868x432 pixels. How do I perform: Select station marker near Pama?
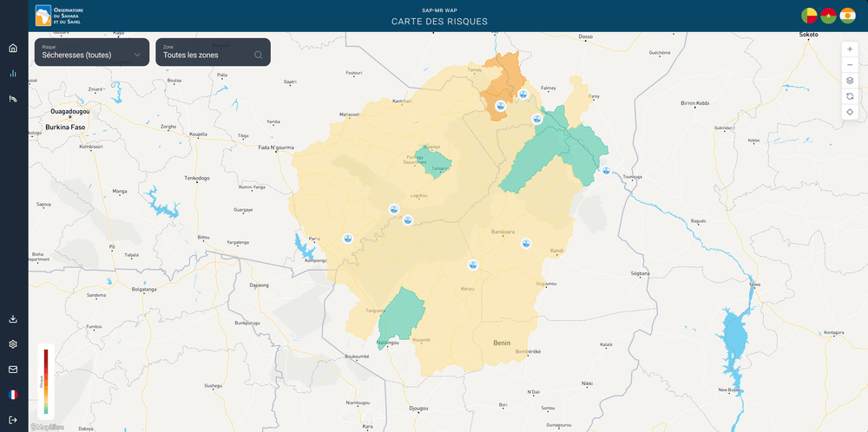coord(348,239)
